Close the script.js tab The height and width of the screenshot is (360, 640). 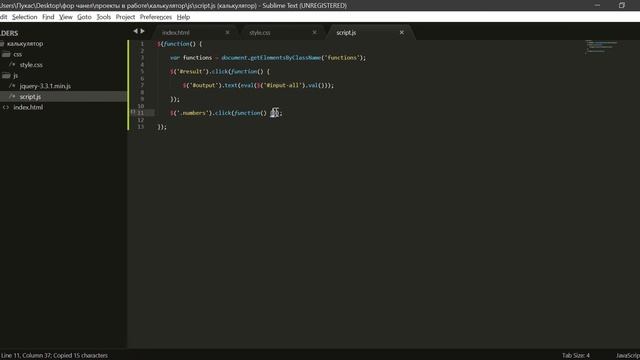[x=402, y=33]
